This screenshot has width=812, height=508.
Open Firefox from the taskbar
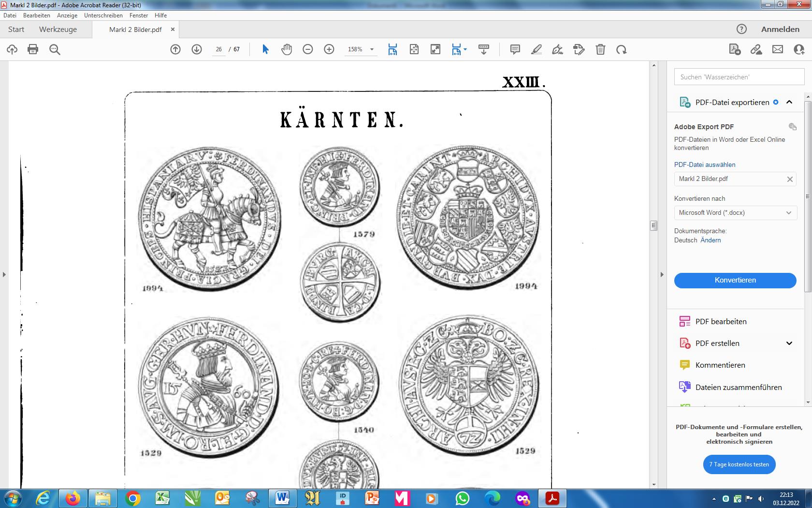73,498
